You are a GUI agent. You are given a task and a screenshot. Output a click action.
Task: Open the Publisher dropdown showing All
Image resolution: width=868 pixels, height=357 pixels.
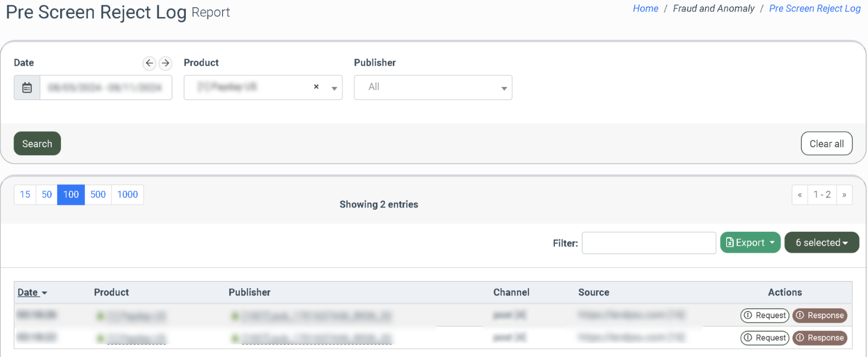tap(433, 87)
